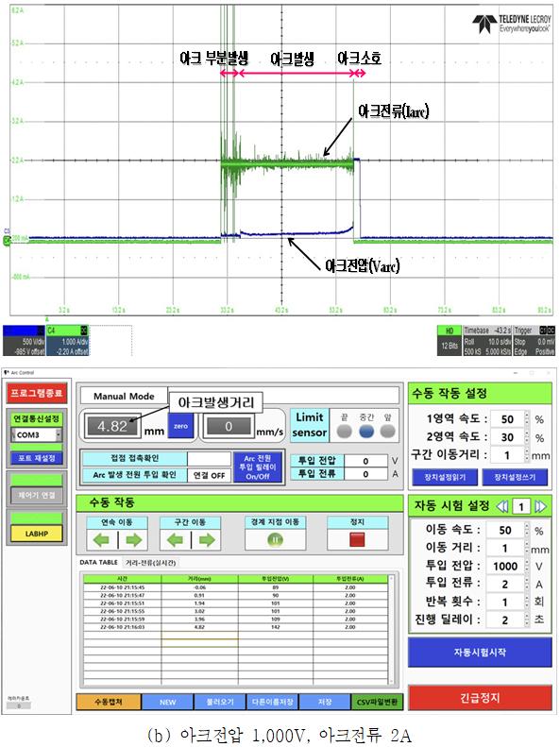Viewport: 560px width, 747px height.
Task: Go to next auto test setting
Action: (540, 506)
